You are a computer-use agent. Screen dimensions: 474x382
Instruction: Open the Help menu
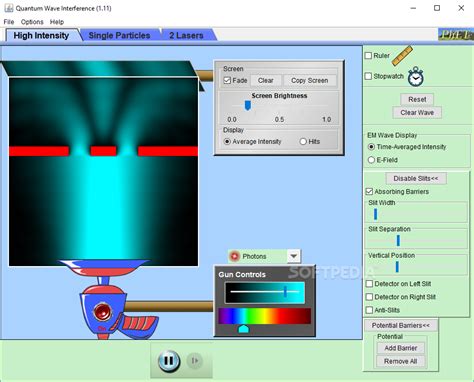pyautogui.click(x=57, y=22)
